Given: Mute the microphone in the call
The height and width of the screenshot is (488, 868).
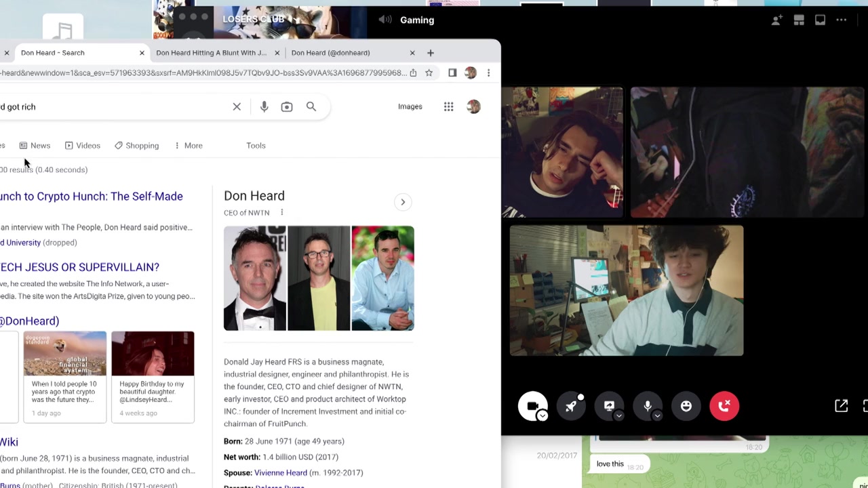Looking at the screenshot, I should (648, 406).
